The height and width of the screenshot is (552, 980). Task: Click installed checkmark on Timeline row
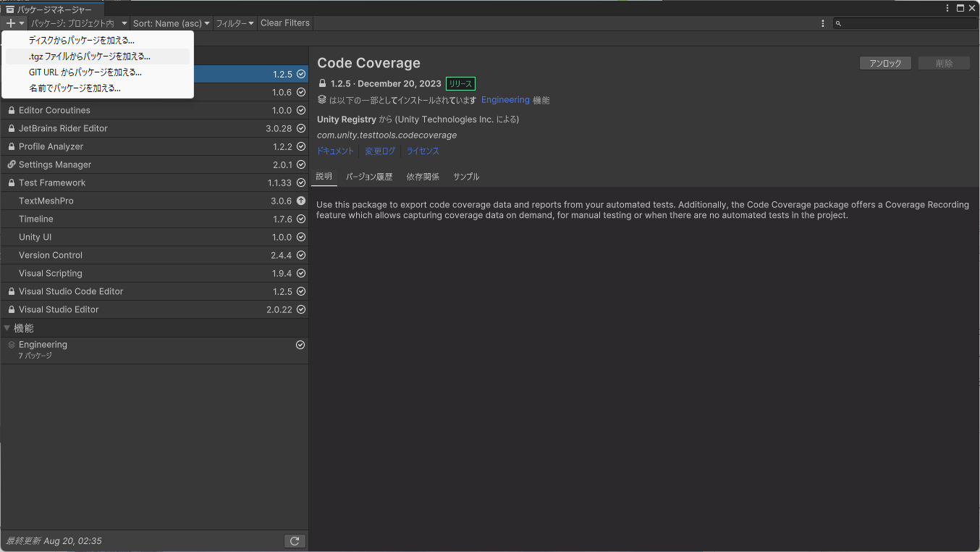[x=301, y=219]
